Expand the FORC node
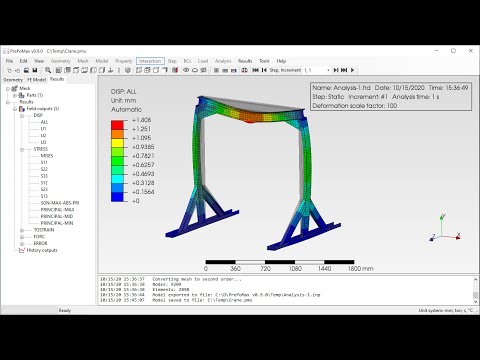 pos(22,237)
